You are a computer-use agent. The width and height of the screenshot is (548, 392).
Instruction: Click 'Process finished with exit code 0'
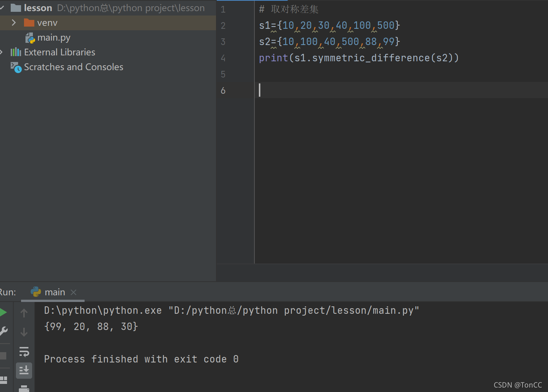[141, 359]
